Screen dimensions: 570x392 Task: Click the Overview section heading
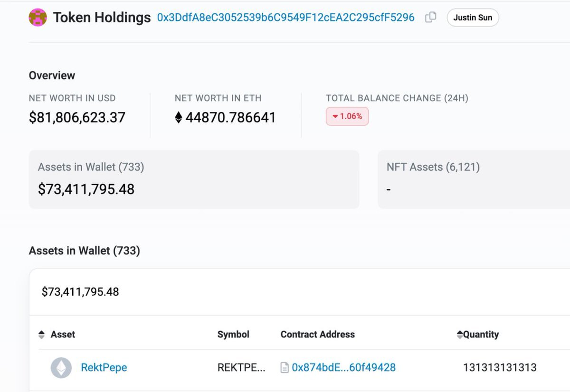click(x=52, y=75)
